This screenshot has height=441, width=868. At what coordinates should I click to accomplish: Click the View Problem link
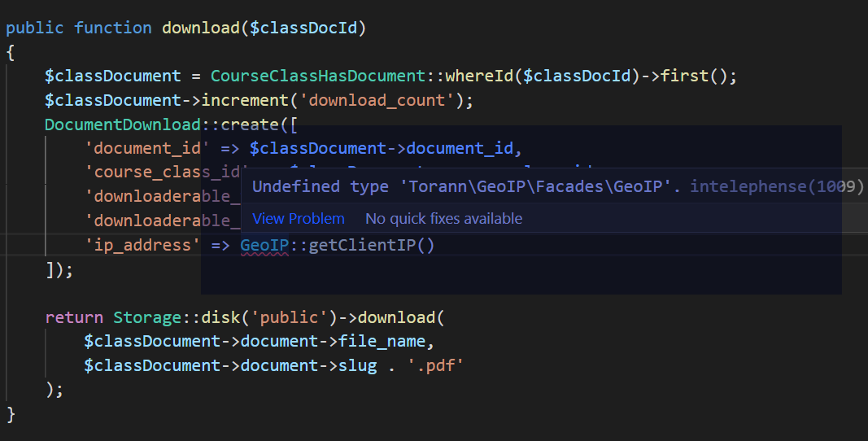pyautogui.click(x=299, y=219)
